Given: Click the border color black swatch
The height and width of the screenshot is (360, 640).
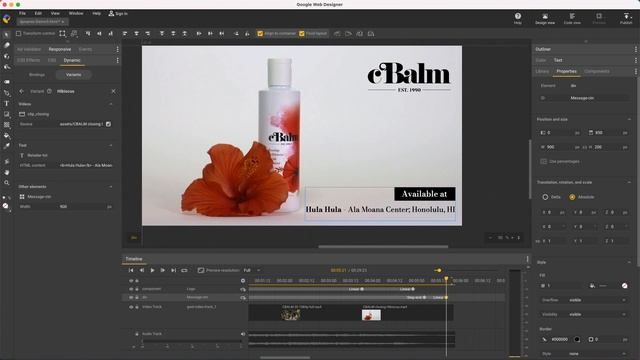Looking at the screenshot, I should click(577, 339).
